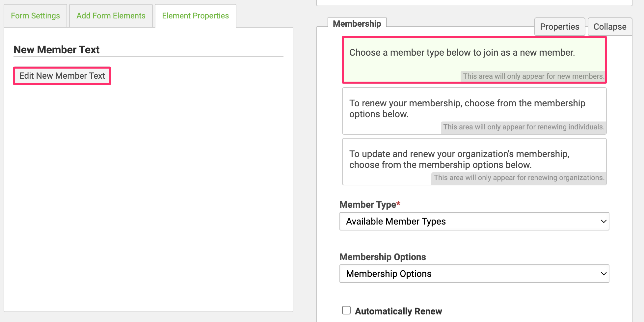Click 'This area will only appear for new members' note

tap(533, 76)
